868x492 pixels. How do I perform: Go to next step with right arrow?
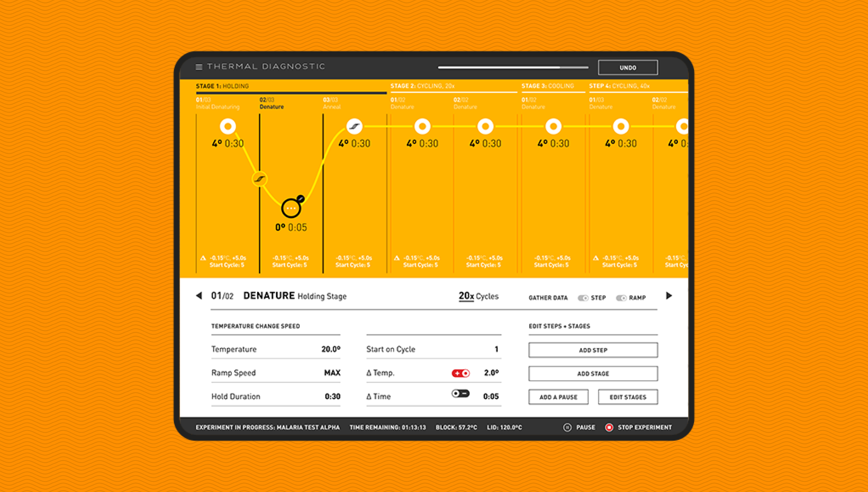pos(669,296)
